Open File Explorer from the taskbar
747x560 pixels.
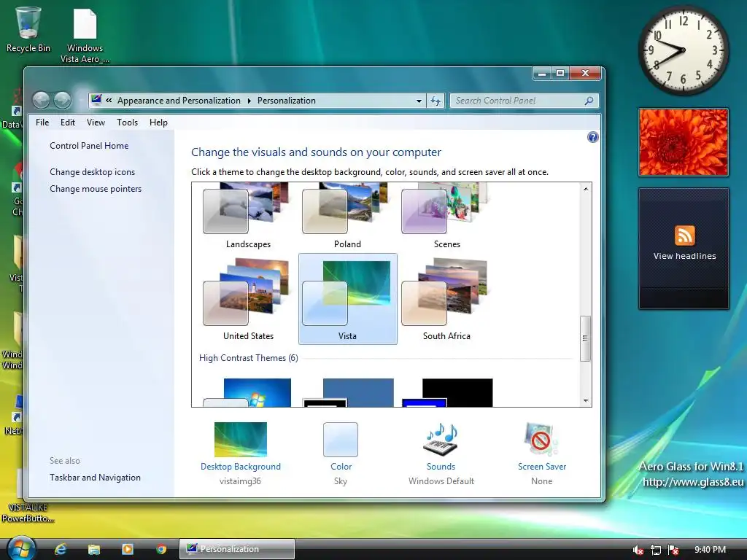pyautogui.click(x=94, y=550)
